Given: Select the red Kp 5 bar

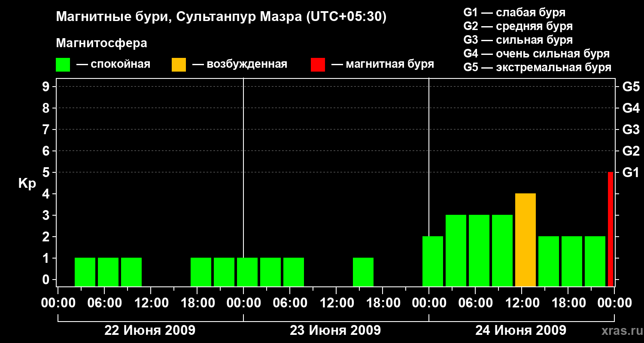Looking at the screenshot, I should (x=611, y=229).
